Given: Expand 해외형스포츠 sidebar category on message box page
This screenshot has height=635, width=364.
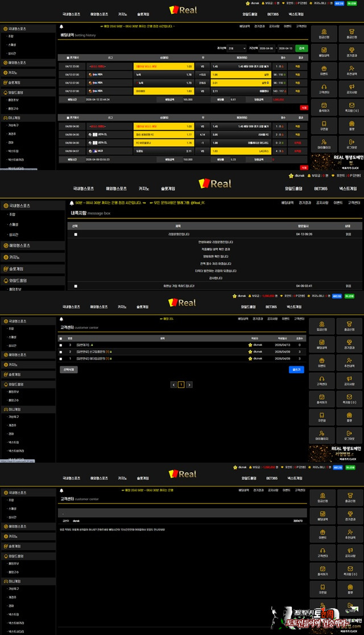Looking at the screenshot, I should pyautogui.click(x=32, y=245).
